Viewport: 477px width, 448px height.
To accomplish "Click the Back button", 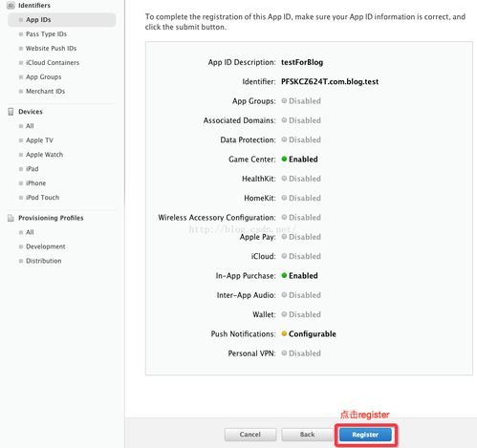I will pyautogui.click(x=307, y=435).
